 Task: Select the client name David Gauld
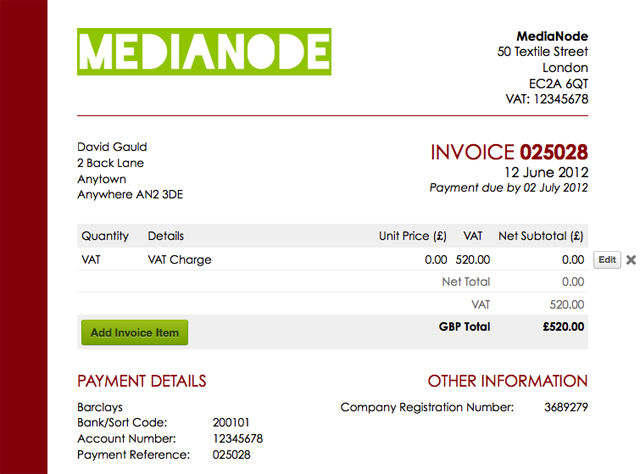(112, 147)
